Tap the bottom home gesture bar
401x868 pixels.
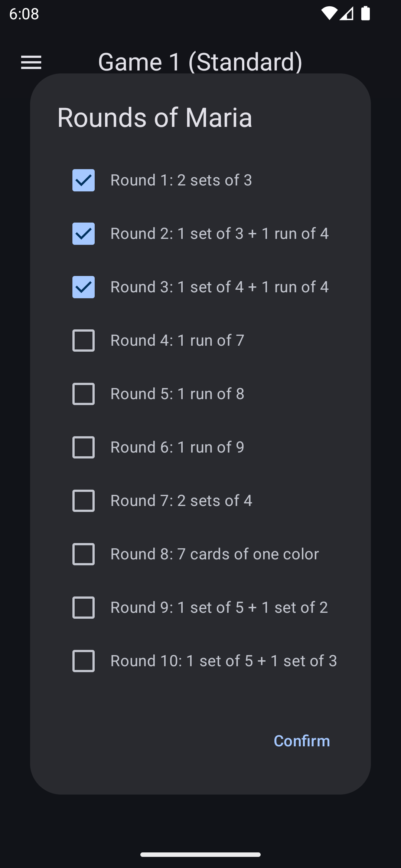[x=200, y=855]
